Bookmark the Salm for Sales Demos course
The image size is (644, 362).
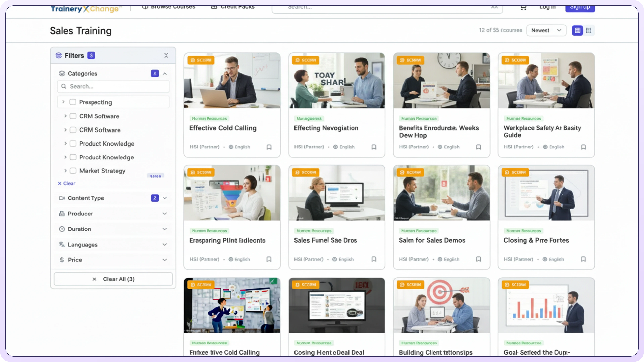pyautogui.click(x=479, y=259)
